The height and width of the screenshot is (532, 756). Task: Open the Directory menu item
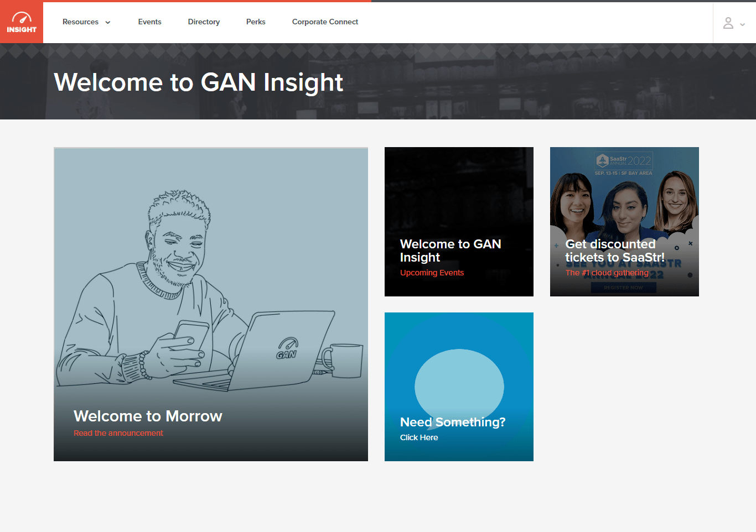(204, 22)
